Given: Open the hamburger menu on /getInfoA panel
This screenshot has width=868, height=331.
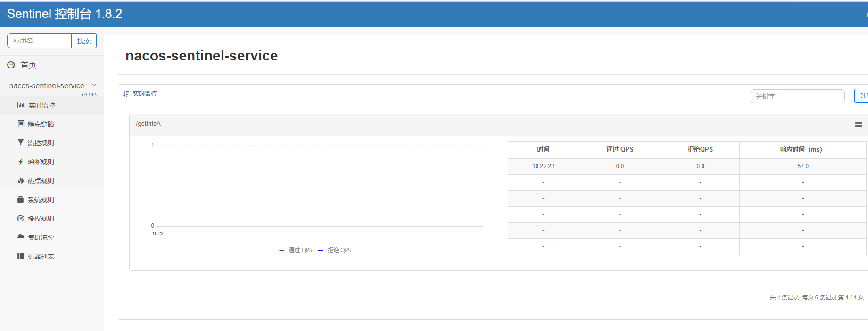Looking at the screenshot, I should click(x=859, y=124).
